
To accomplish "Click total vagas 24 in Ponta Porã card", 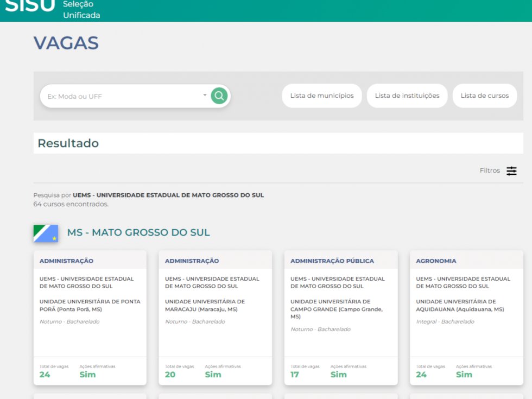I will tap(45, 375).
